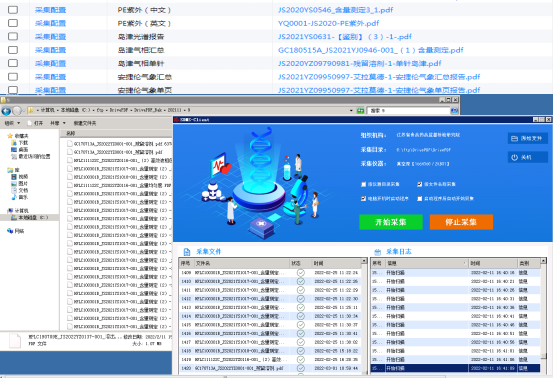Click the 采集日志 log icon header

377,252
